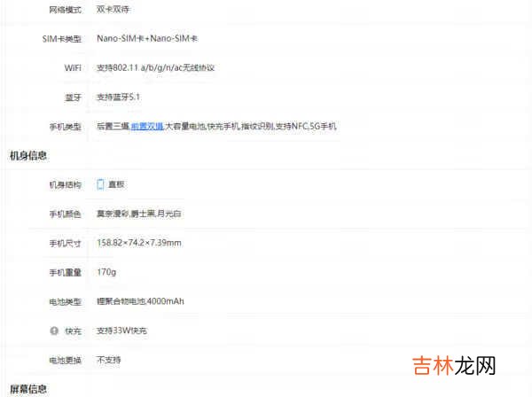532x397 pixels.
Task: Click the 快充 label
Action: (73, 331)
